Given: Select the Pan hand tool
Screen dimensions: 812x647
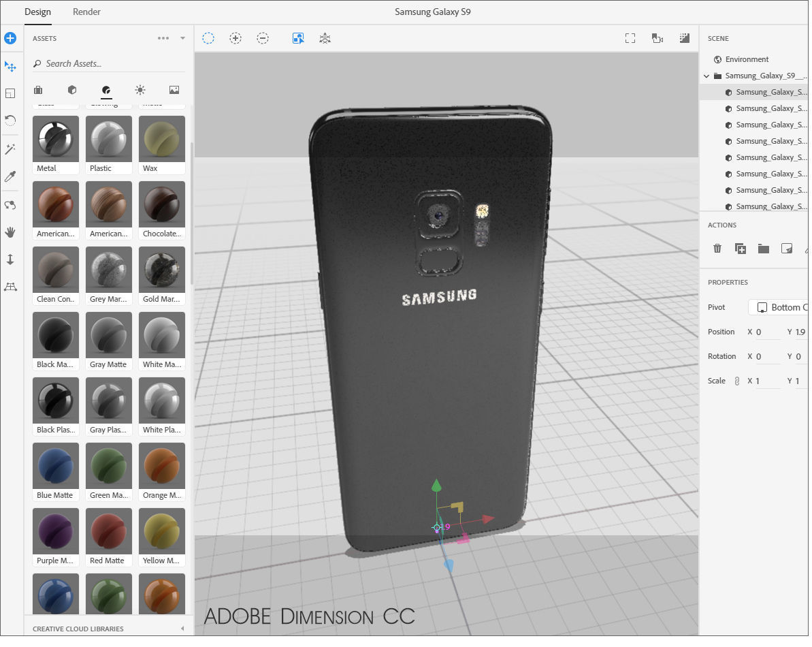Looking at the screenshot, I should [10, 232].
